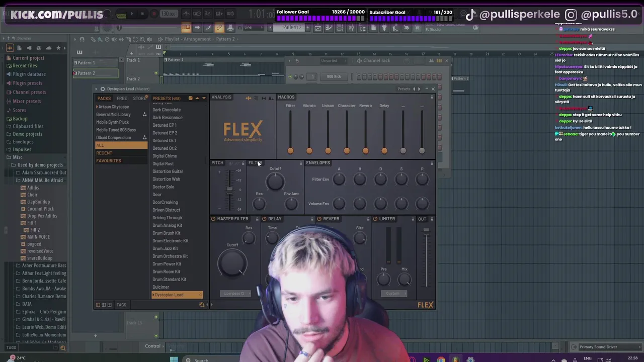Collapse the preset browser with left arrow
This screenshot has height=362, width=644.
point(207,305)
